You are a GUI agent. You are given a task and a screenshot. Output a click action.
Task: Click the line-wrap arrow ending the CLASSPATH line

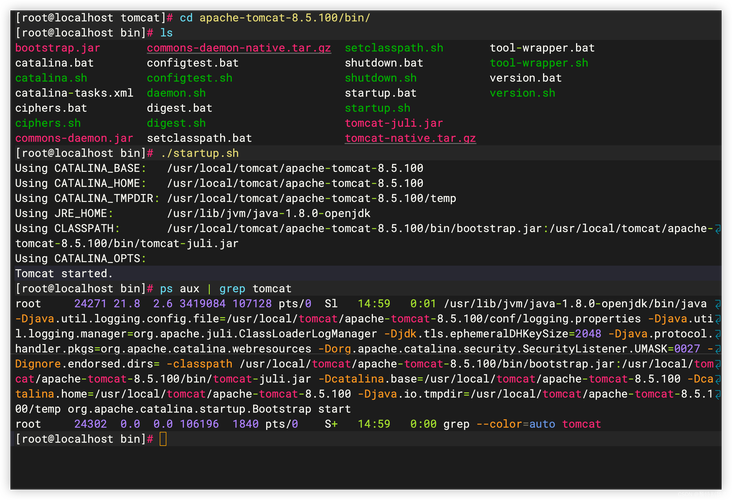(716, 228)
